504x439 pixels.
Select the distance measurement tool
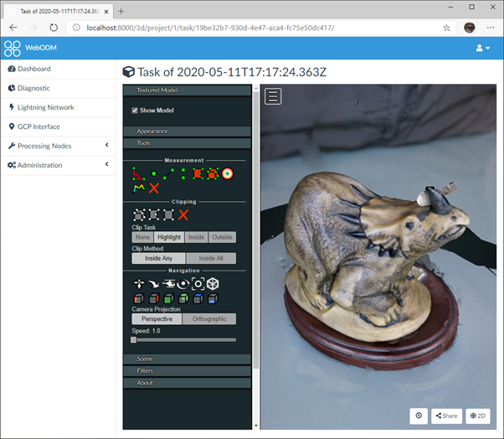(167, 174)
